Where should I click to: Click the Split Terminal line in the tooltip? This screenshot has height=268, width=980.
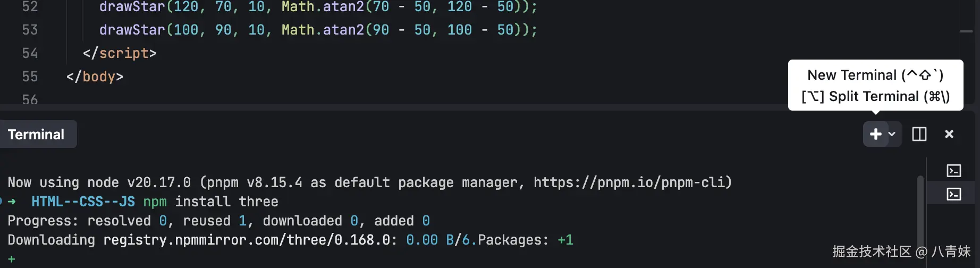pos(875,96)
